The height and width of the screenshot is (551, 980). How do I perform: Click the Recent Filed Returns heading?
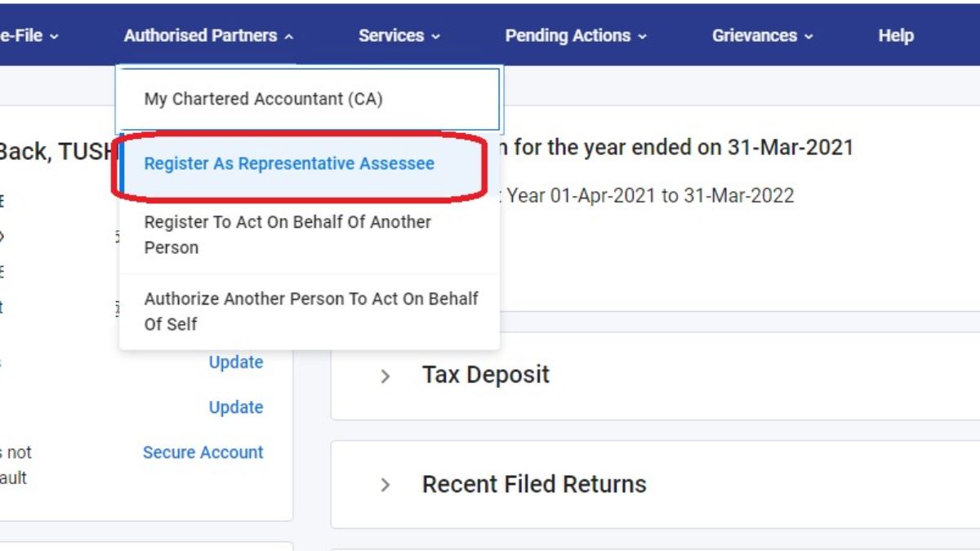click(534, 484)
